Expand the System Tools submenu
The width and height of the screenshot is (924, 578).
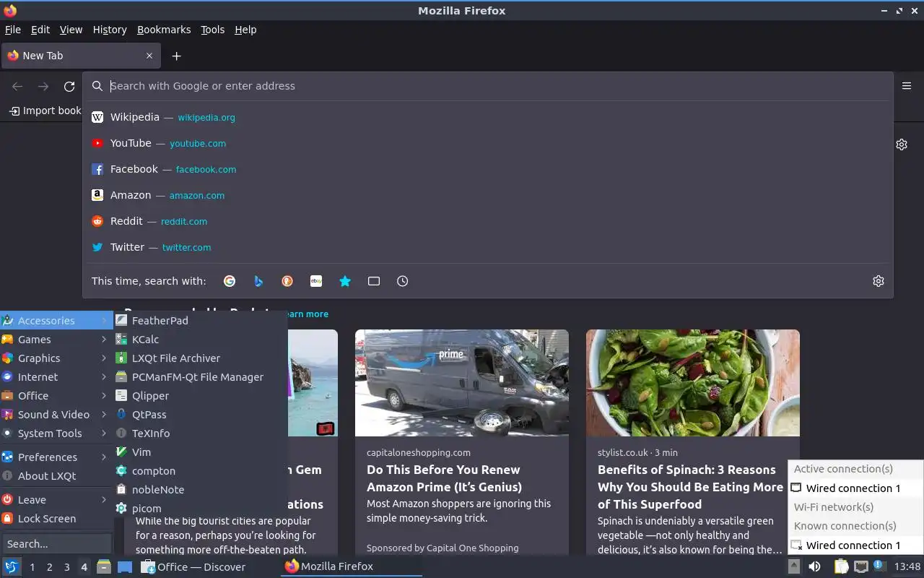click(x=56, y=433)
